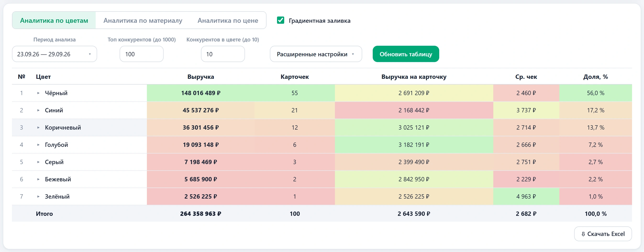The image size is (644, 252).
Task: Expand the Зелёный row triangle
Action: [x=38, y=197]
